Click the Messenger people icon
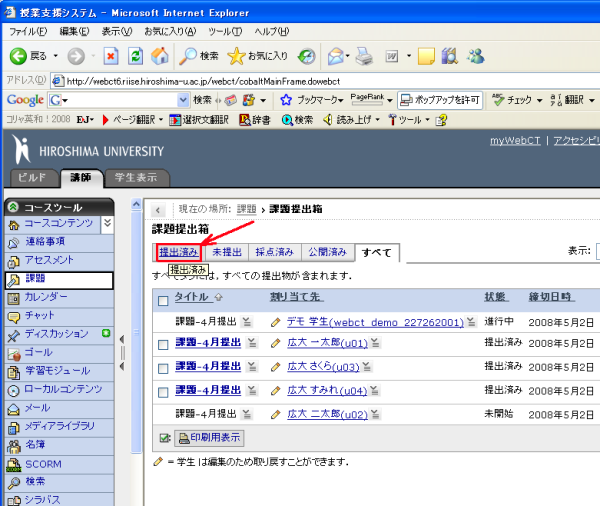The height and width of the screenshot is (506, 600). pyautogui.click(x=475, y=56)
